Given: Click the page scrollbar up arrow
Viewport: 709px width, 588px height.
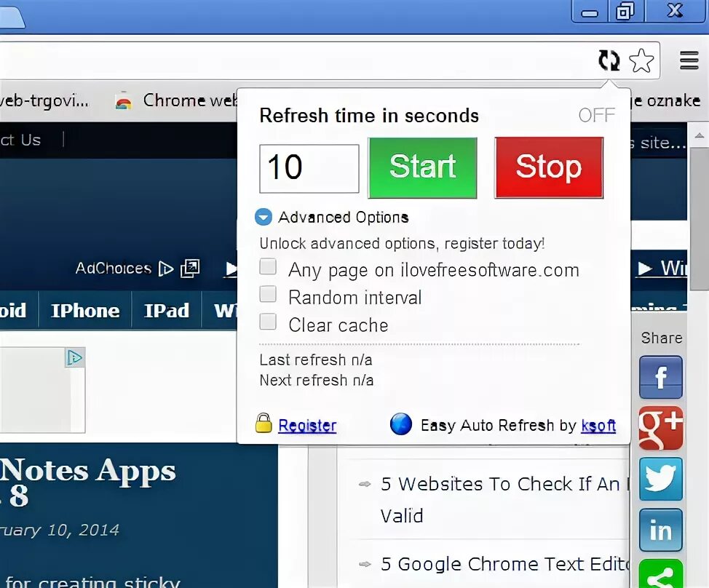Looking at the screenshot, I should [x=699, y=135].
